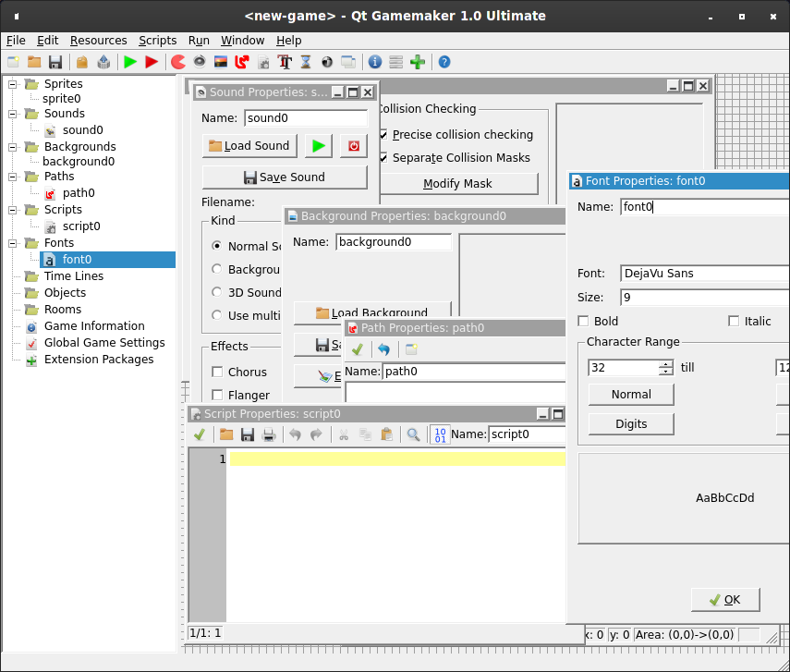The height and width of the screenshot is (672, 790).
Task: Click the publish upload icon in main toolbar
Action: [103, 62]
